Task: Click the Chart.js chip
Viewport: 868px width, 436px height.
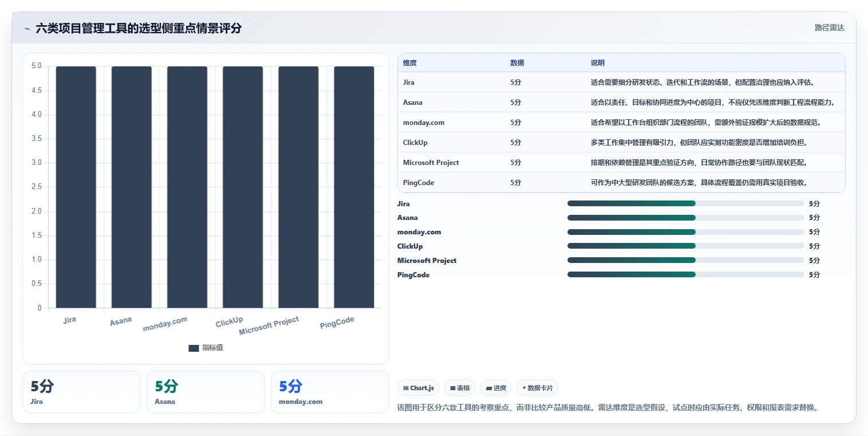Action: coord(419,388)
